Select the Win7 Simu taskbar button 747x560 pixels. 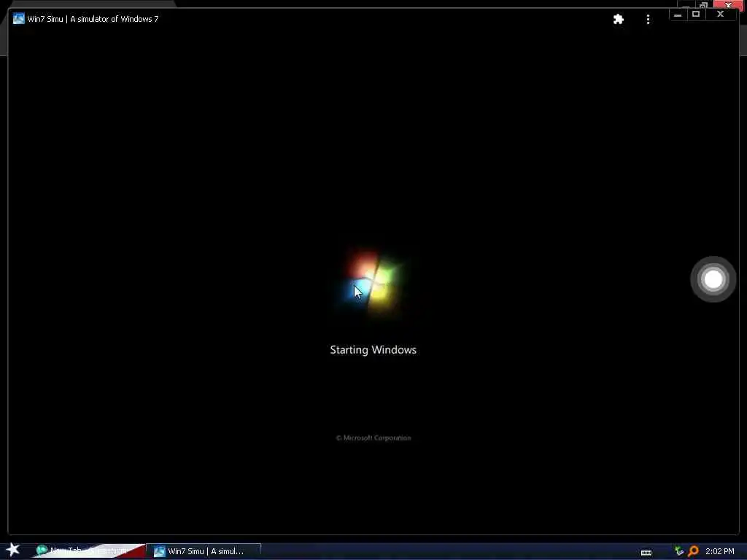(205, 551)
